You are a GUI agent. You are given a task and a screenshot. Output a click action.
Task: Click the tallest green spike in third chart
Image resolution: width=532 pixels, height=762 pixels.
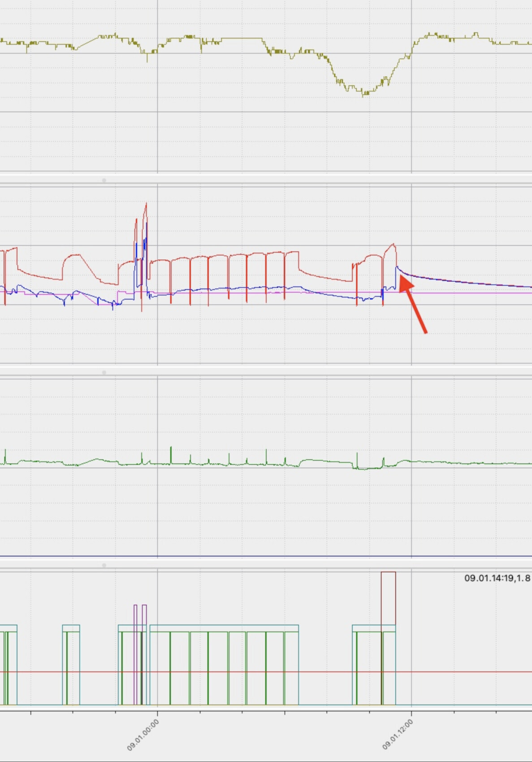[x=171, y=448]
